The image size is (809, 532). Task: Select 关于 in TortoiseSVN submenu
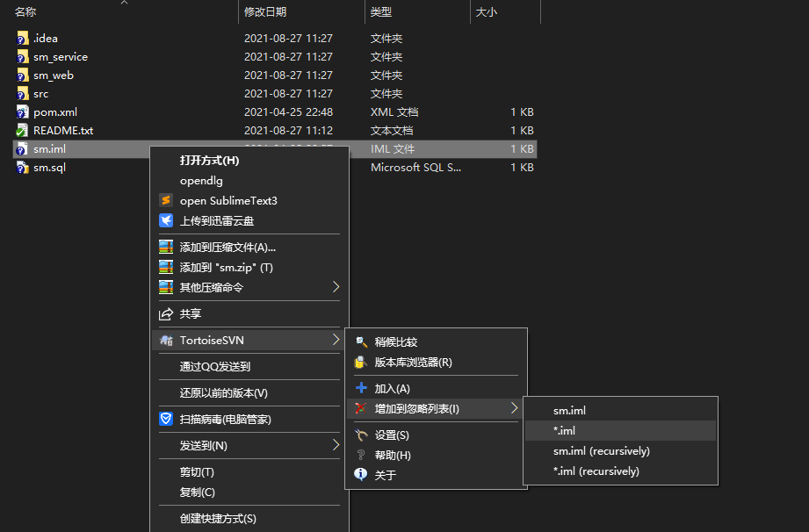(386, 475)
